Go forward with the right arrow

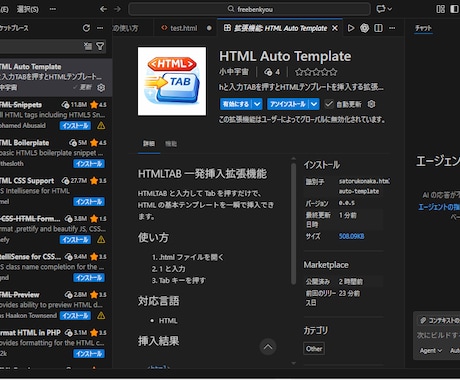(117, 9)
